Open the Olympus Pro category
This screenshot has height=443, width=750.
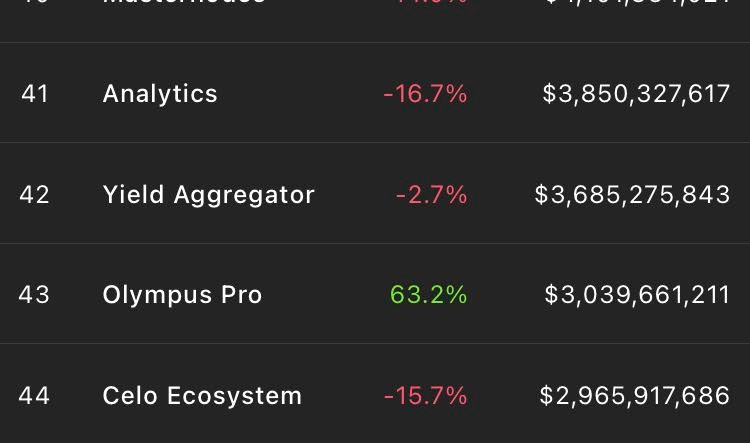182,295
